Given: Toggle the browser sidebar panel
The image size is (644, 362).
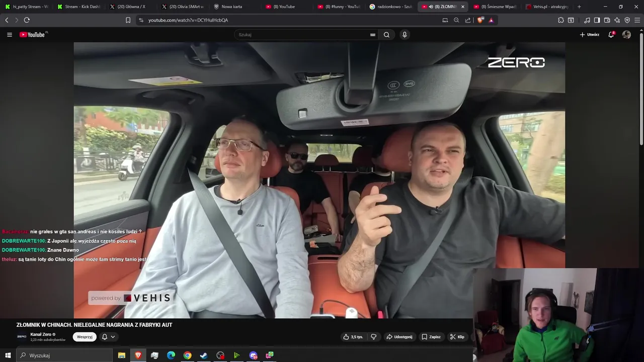Looking at the screenshot, I should coord(597,20).
